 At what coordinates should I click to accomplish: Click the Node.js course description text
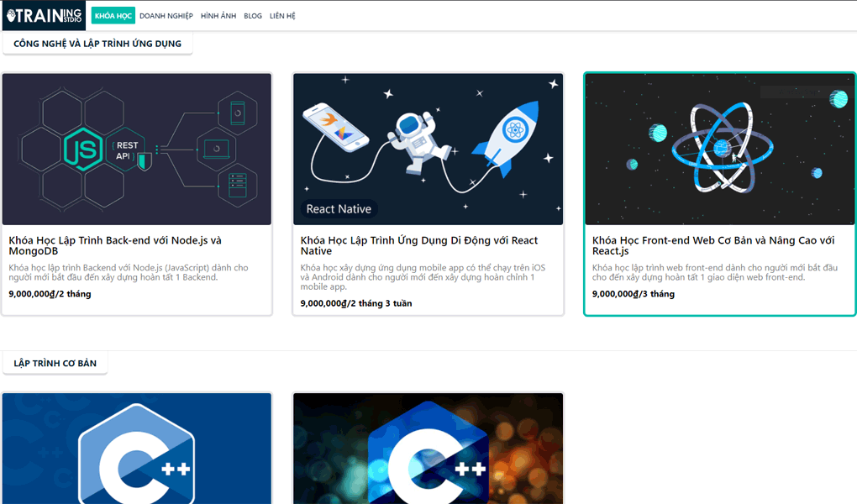pos(129,272)
